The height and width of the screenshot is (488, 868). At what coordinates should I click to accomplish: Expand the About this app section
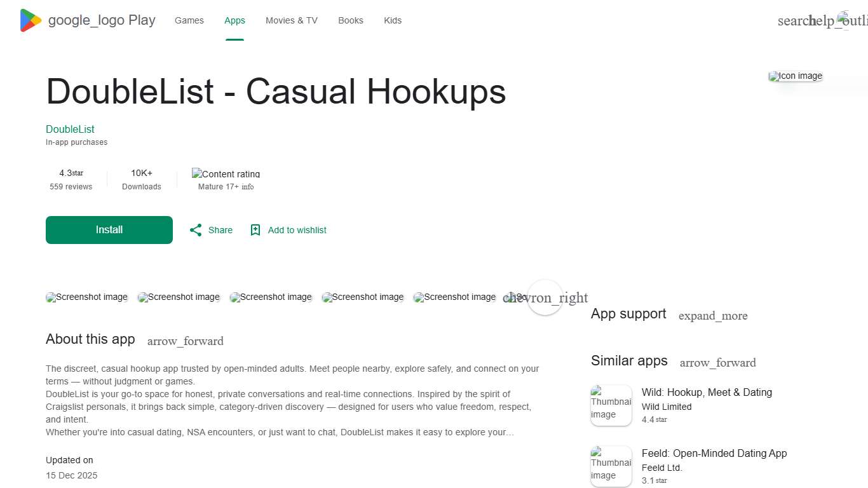coord(185,341)
